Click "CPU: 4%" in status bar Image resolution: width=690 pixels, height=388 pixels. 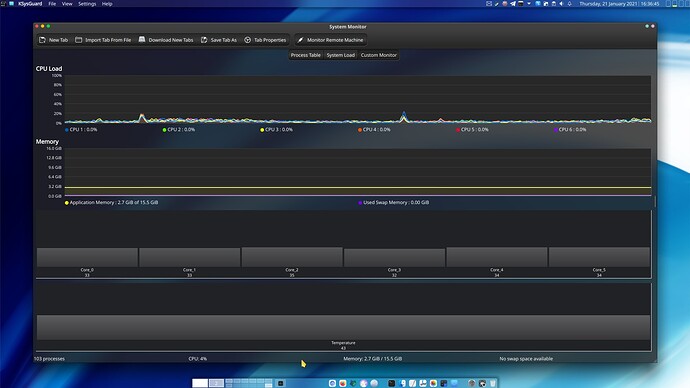198,359
